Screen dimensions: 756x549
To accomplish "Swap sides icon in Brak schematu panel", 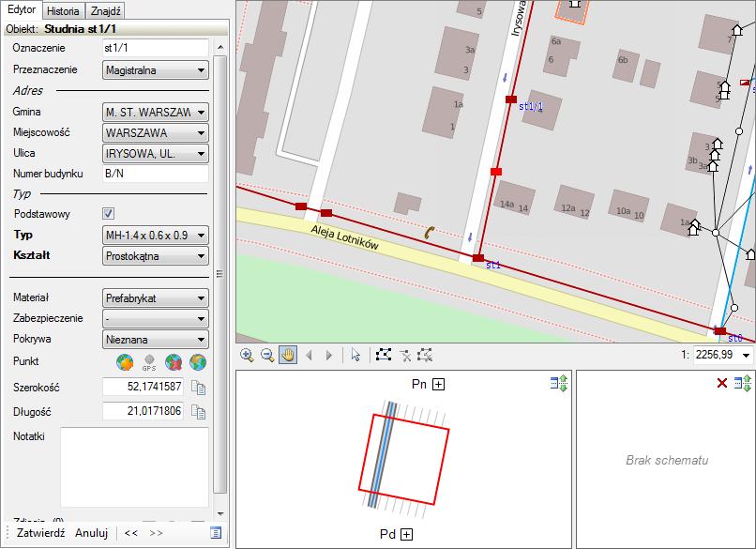I will pos(743,384).
